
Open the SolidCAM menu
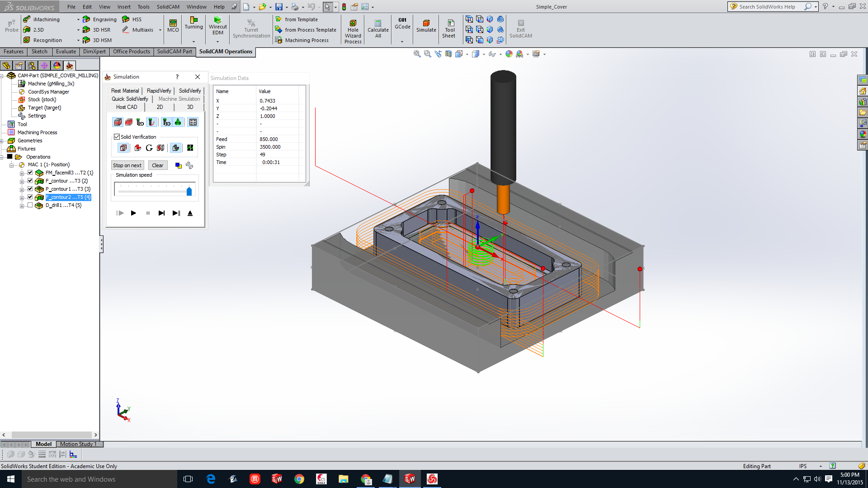(168, 7)
